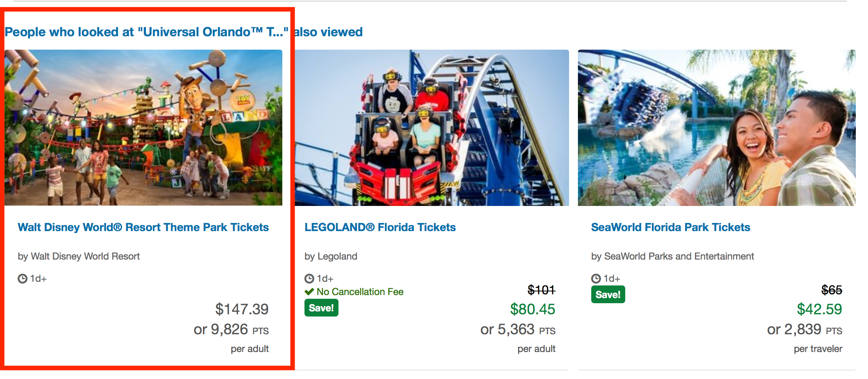Click the 5,363 PTS LEGOLAND points price
This screenshot has height=379, width=868.
tap(518, 329)
